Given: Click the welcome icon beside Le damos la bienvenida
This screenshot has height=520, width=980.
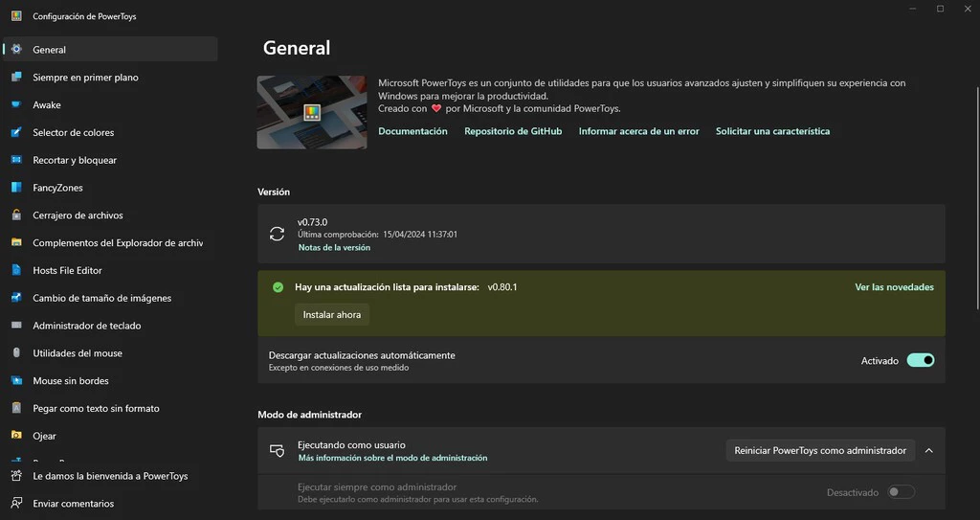Looking at the screenshot, I should coord(17,475).
